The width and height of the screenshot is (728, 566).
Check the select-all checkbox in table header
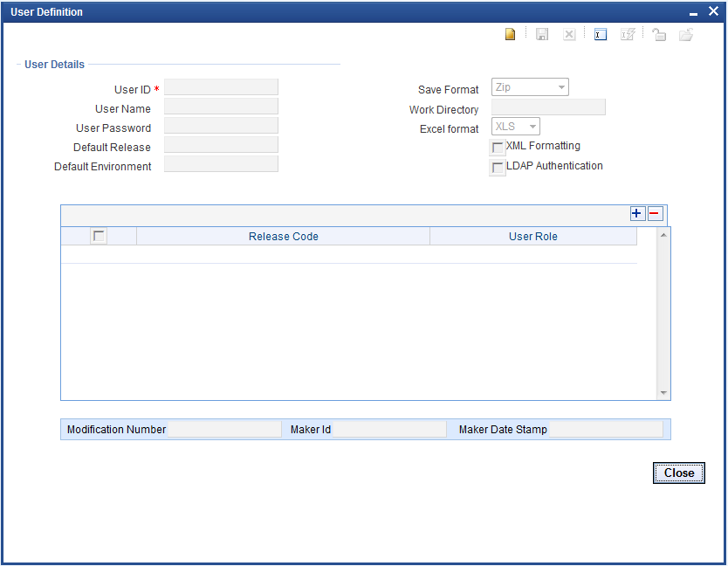[99, 236]
